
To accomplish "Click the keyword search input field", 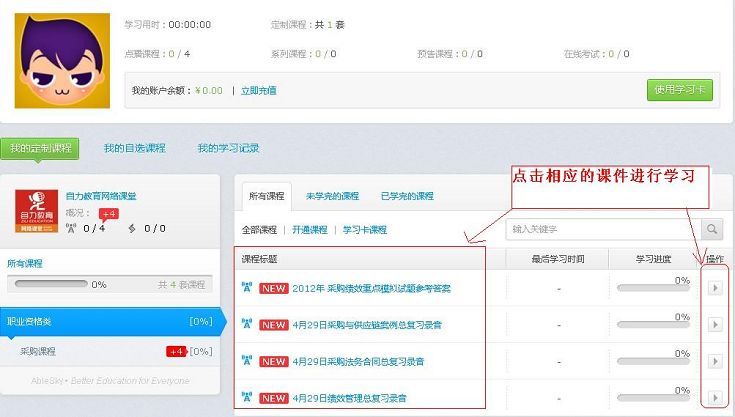I will 600,230.
